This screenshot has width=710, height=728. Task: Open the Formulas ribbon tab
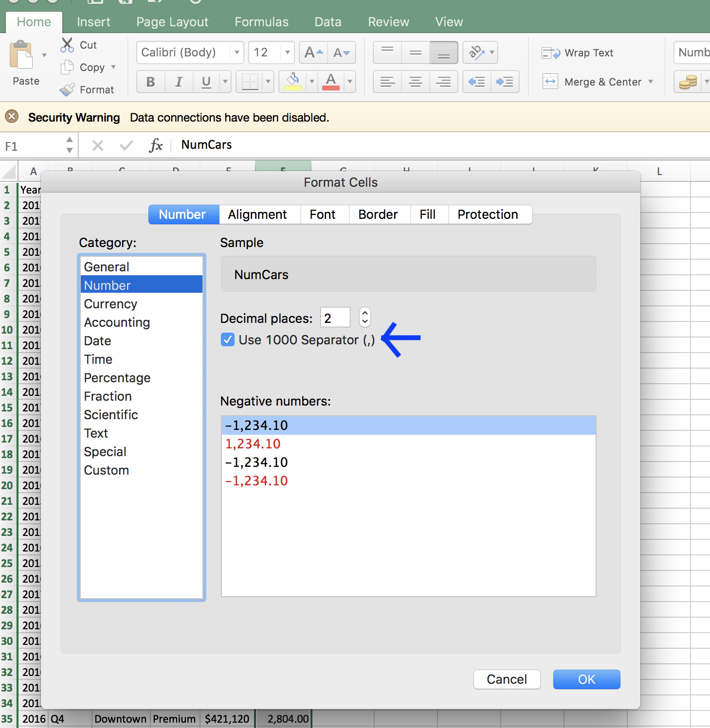(261, 21)
